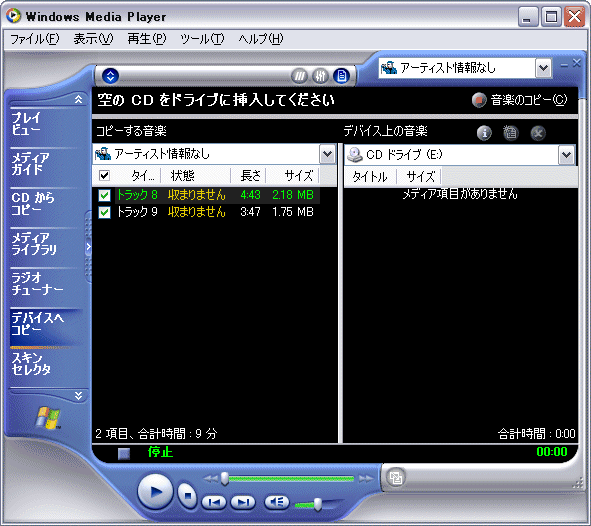This screenshot has width=591, height=526.
Task: Click the Windows logo in sidebar
Action: click(x=48, y=417)
